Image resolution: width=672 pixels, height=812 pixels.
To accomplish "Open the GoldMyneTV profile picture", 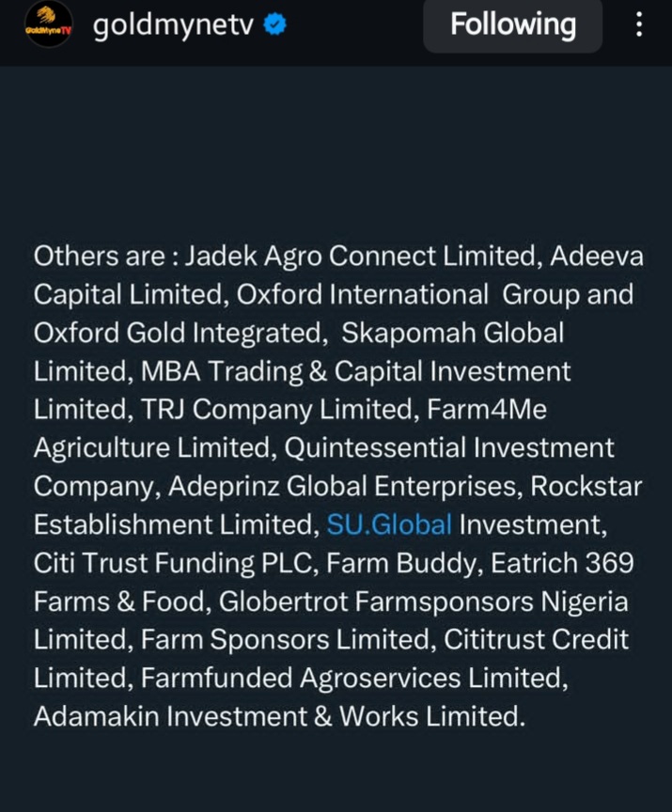I will (48, 27).
